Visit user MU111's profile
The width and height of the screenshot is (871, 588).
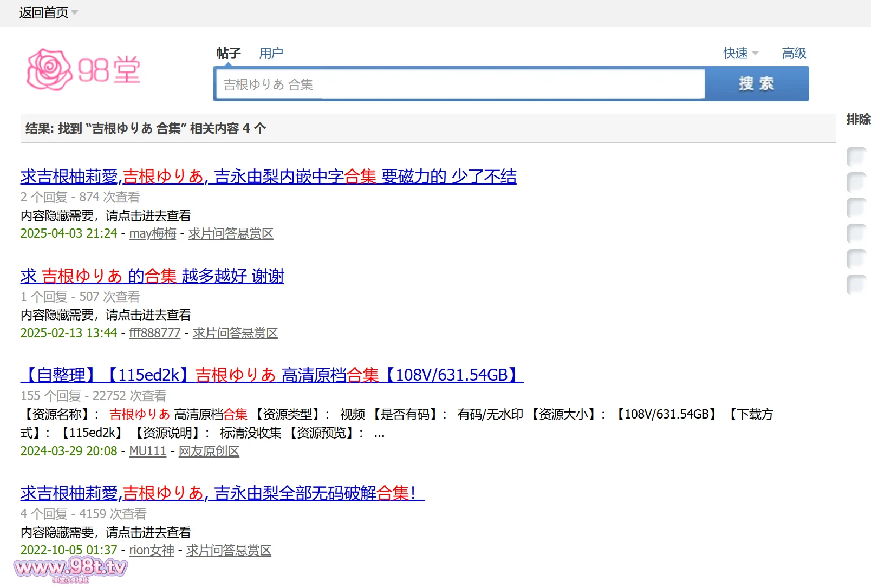147,451
